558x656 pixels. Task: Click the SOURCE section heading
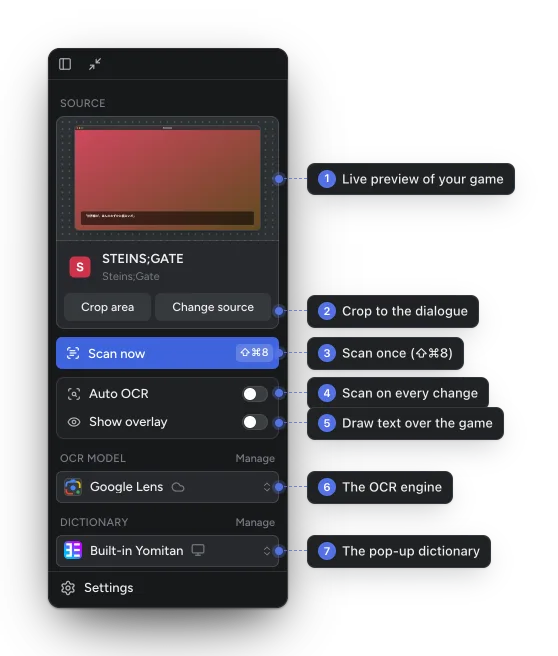tap(82, 103)
